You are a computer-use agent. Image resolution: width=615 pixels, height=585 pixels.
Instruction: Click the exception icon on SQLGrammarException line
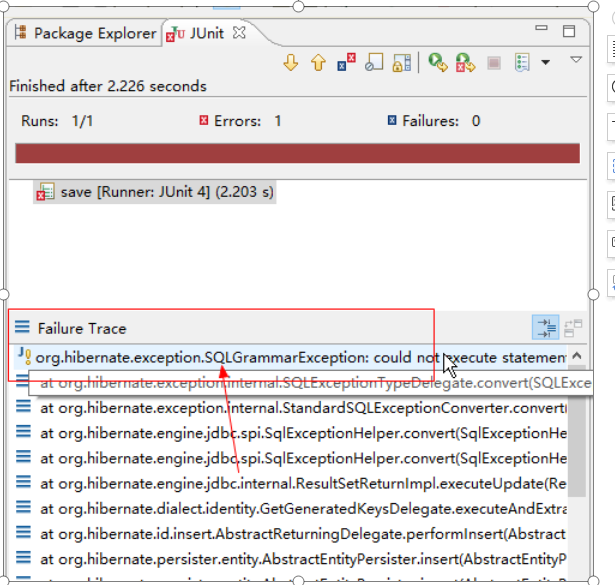[x=24, y=356]
